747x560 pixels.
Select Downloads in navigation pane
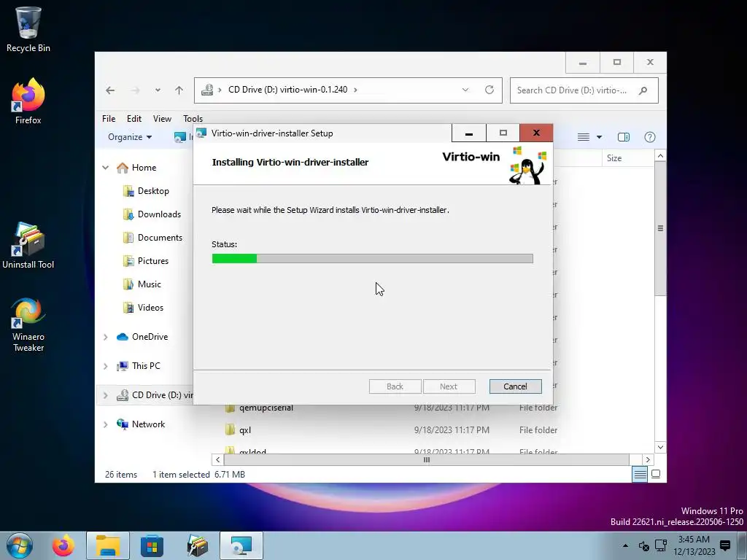coord(159,214)
